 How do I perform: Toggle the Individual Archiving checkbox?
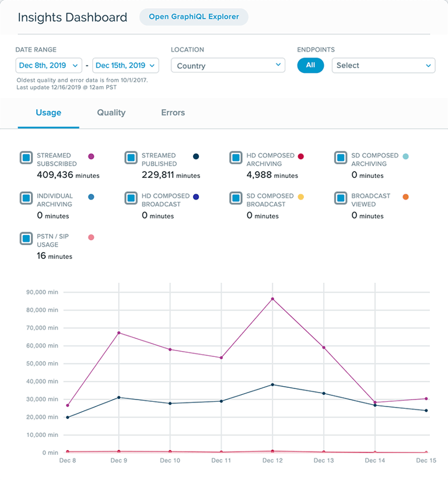pyautogui.click(x=26, y=198)
